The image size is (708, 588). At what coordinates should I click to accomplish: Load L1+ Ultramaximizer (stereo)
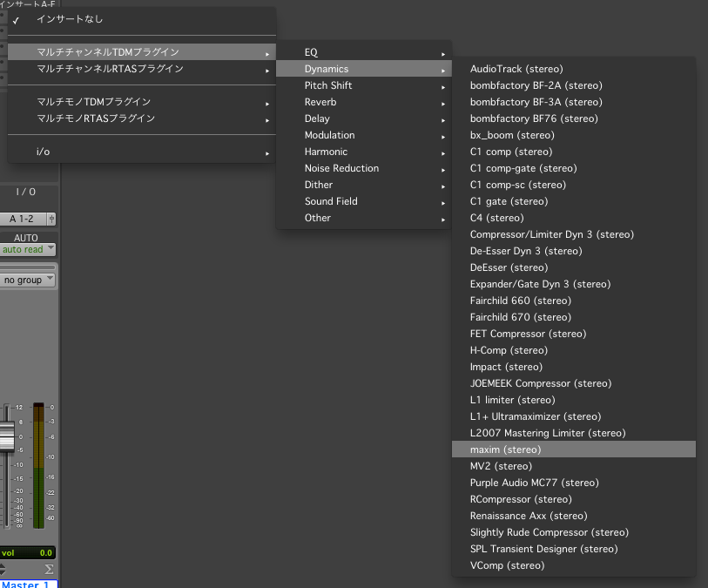coord(574,416)
